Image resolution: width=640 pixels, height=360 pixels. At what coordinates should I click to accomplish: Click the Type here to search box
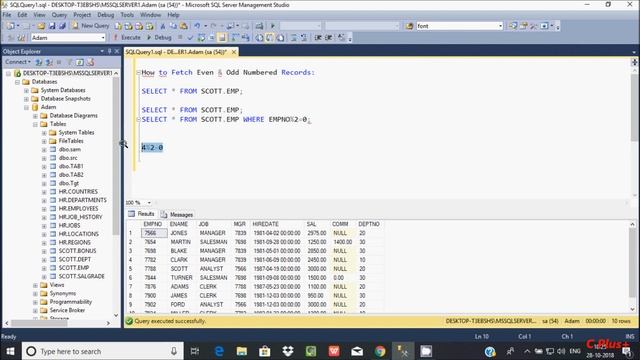[102, 351]
